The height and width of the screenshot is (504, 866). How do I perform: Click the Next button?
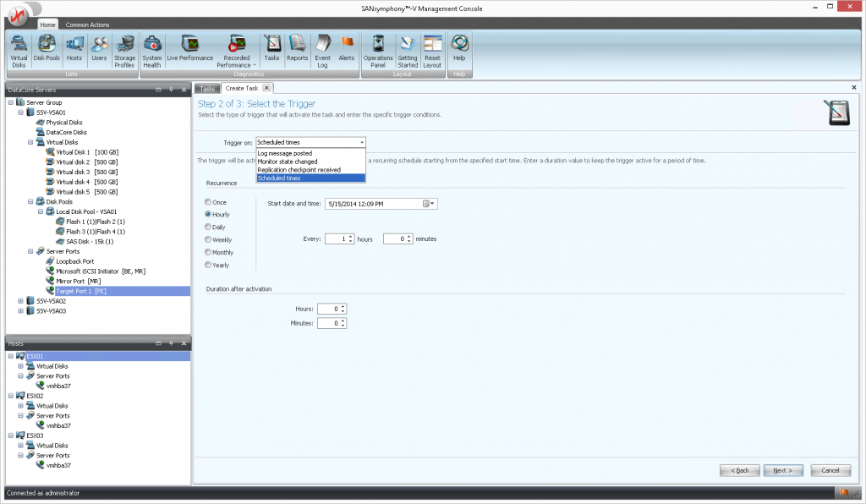pos(782,470)
